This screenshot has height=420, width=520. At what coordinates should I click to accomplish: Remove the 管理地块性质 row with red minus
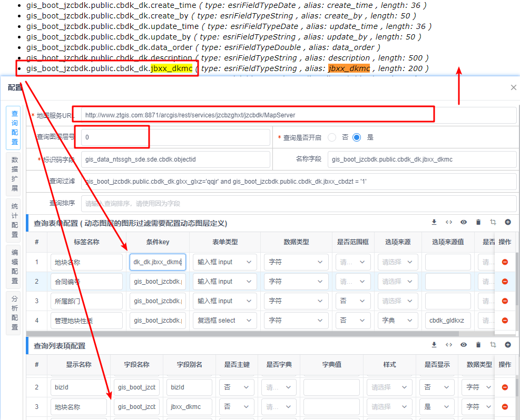(505, 321)
